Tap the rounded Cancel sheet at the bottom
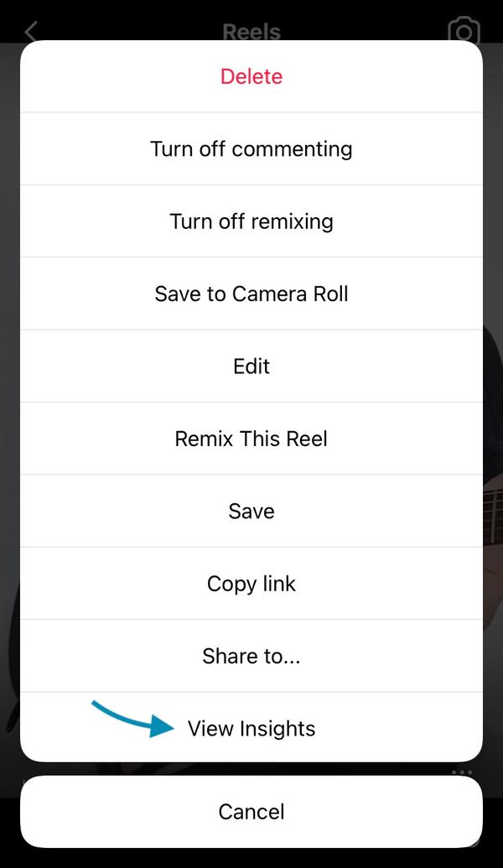Screen dimensions: 503x868 click(251, 811)
